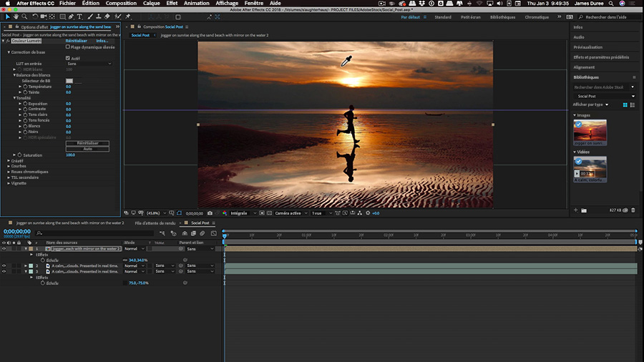644x362 pixels.
Task: Click the snapshot camera icon below the viewer
Action: click(x=210, y=213)
